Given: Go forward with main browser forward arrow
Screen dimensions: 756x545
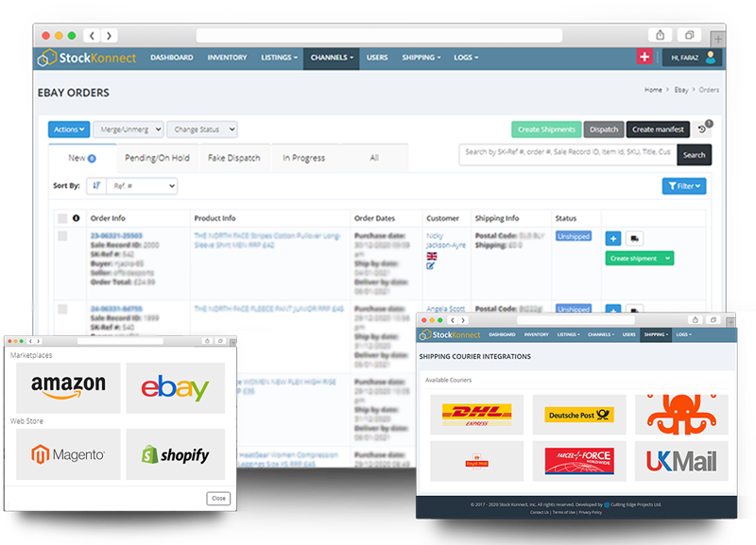Looking at the screenshot, I should click(x=110, y=36).
